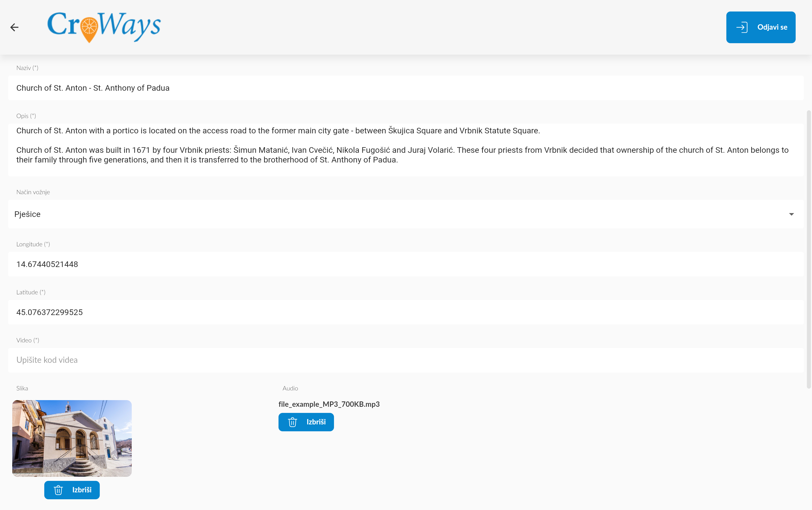Click the logout arrow icon
Screen dimensions: 812x510
742,27
